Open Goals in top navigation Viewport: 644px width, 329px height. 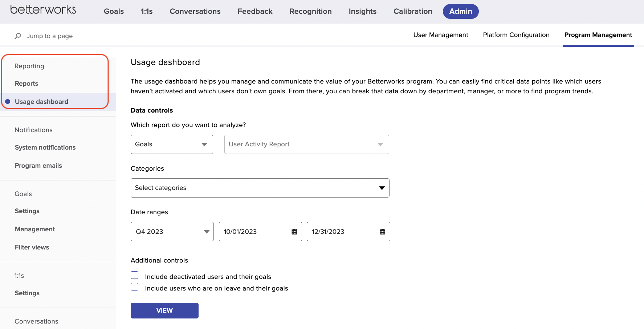(114, 11)
